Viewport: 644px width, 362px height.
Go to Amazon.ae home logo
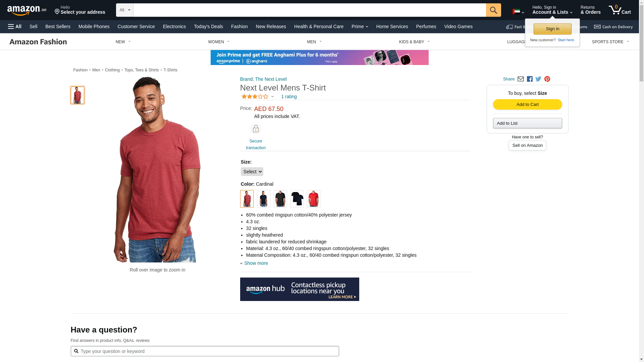coord(27,10)
